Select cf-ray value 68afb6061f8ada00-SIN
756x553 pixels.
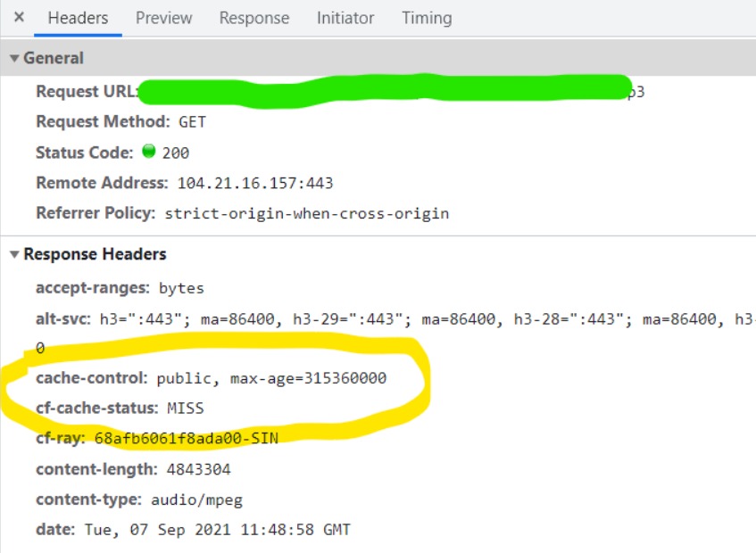(187, 438)
